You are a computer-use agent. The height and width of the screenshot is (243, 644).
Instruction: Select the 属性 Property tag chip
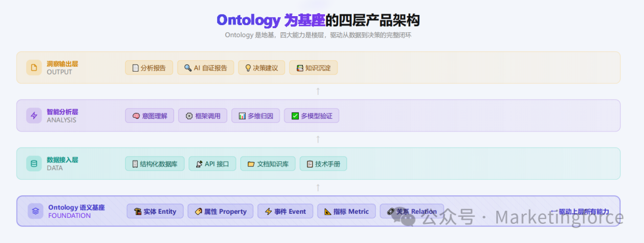(221, 211)
